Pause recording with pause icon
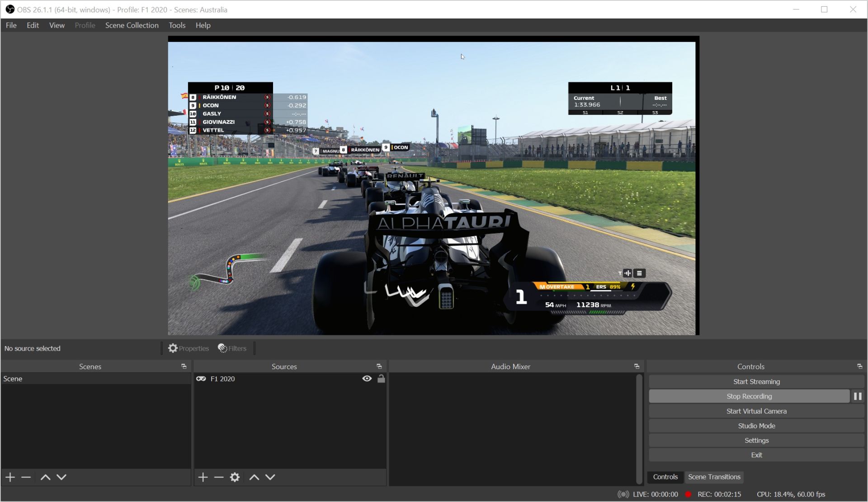This screenshot has height=502, width=868. click(857, 396)
